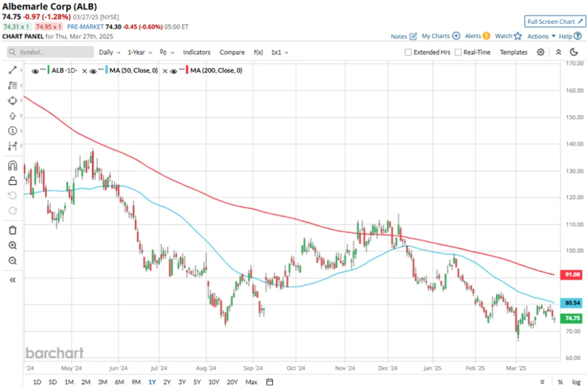Toggle the magnet snap tool
The width and height of the screenshot is (588, 386).
pyautogui.click(x=12, y=165)
